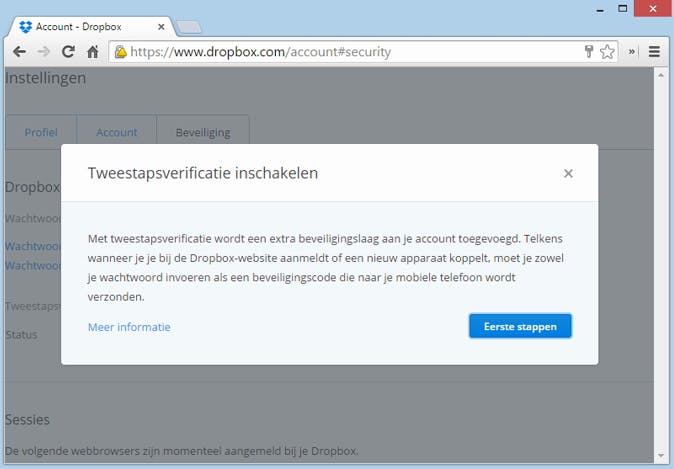Go to the browser Home page
674x469 pixels.
(x=92, y=52)
